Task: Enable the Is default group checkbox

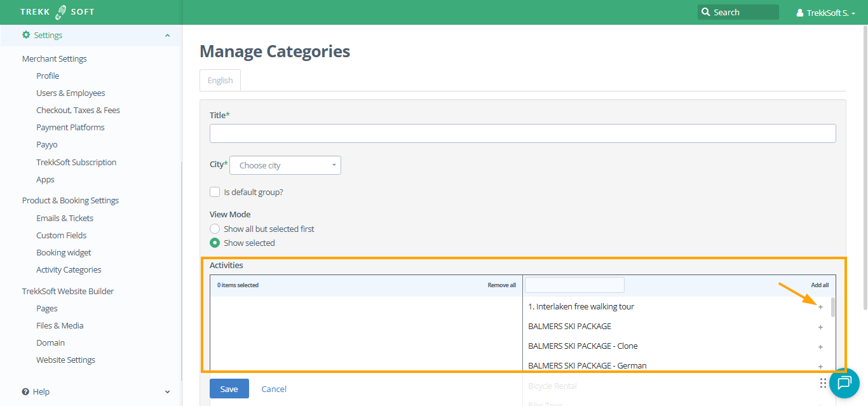Action: coord(215,192)
